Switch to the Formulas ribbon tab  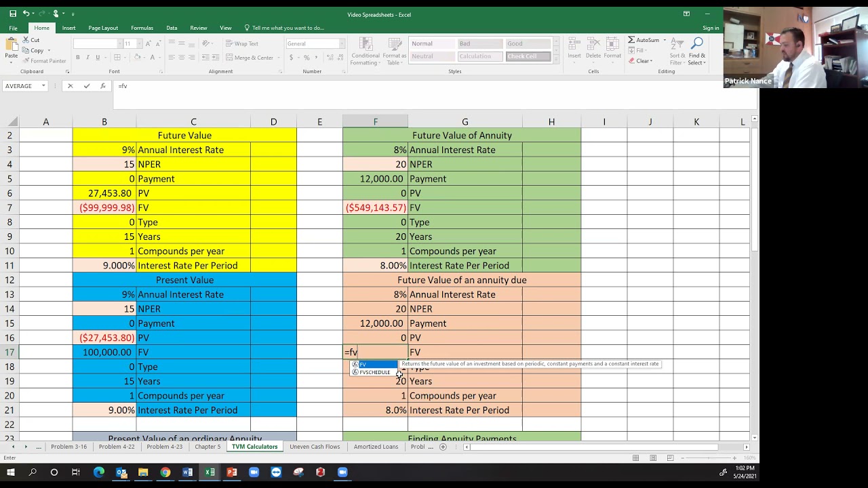[142, 28]
